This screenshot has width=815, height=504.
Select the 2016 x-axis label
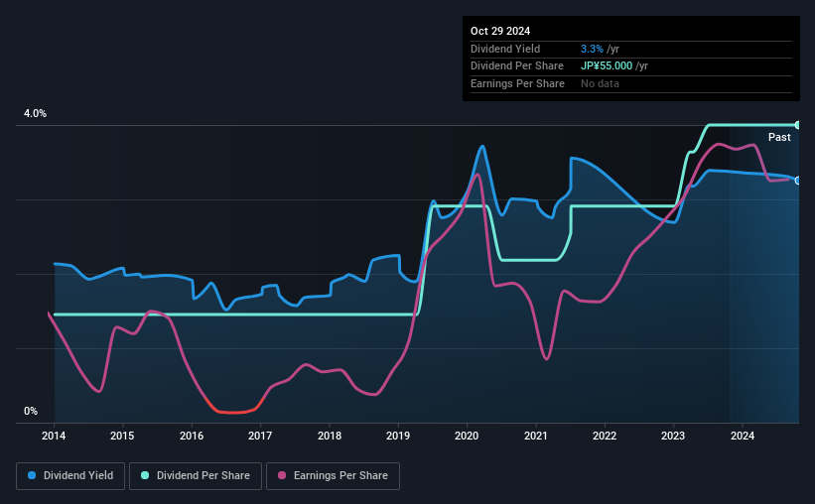pos(192,436)
